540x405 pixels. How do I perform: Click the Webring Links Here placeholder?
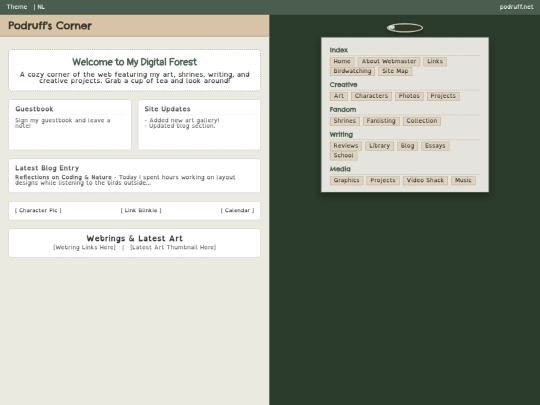tap(84, 247)
